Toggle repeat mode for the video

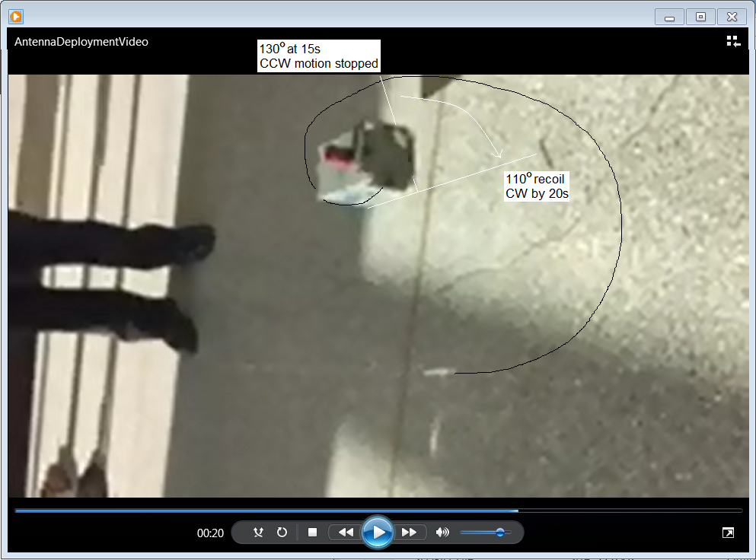(282, 533)
